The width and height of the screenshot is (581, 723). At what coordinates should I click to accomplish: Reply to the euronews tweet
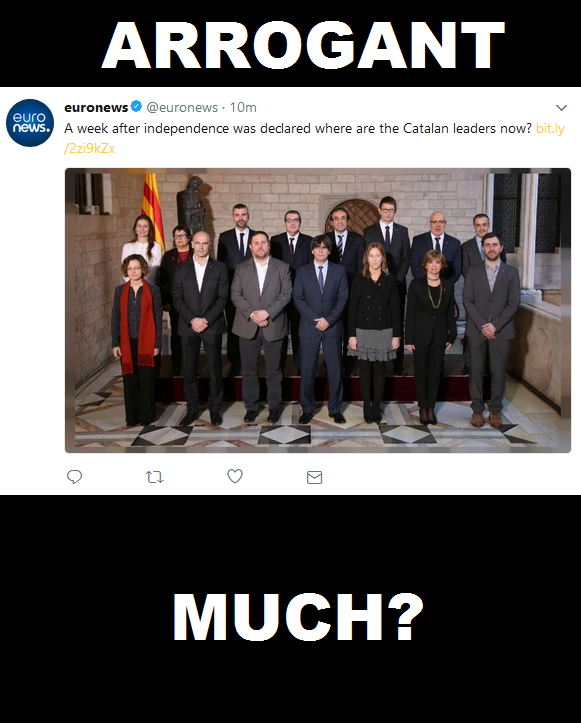point(74,476)
